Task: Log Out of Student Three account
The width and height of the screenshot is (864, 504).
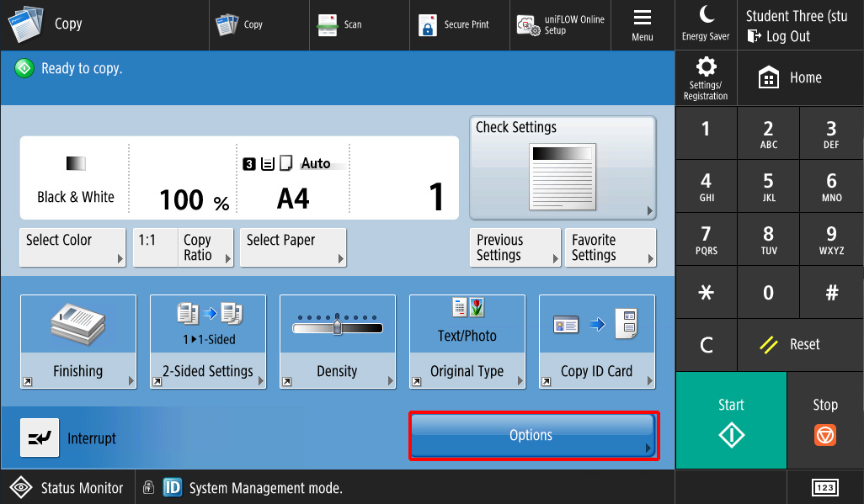Action: (779, 37)
